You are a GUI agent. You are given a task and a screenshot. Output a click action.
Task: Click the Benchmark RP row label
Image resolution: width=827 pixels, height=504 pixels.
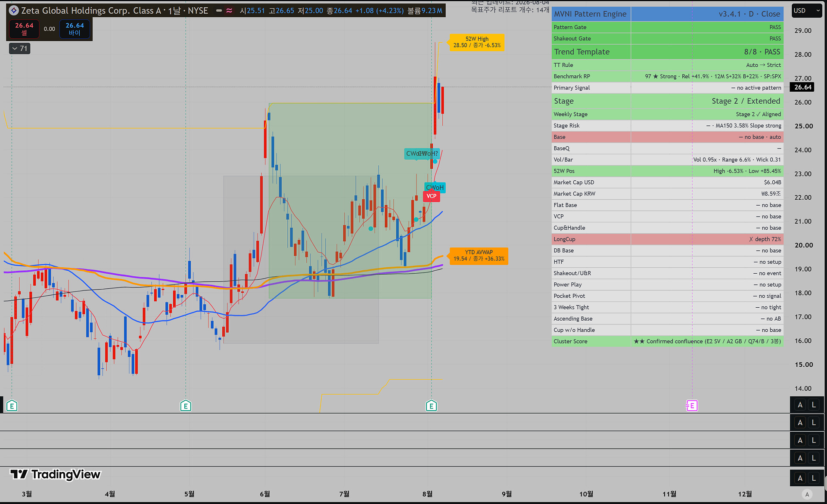point(572,76)
